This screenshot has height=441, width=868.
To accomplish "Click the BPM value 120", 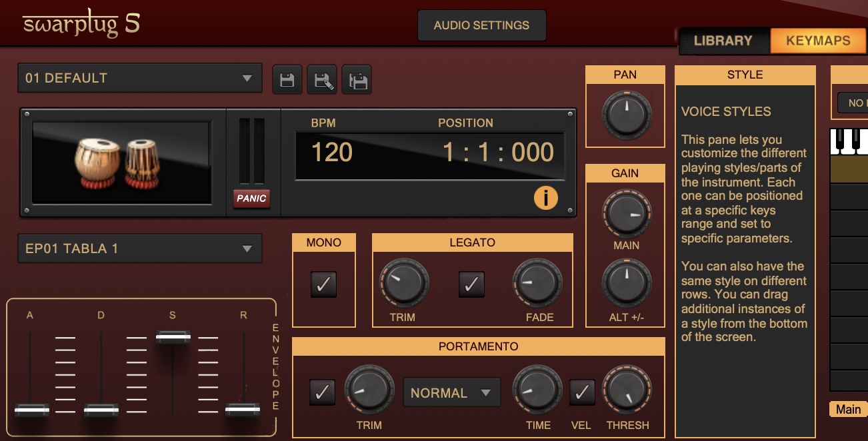I will [332, 153].
